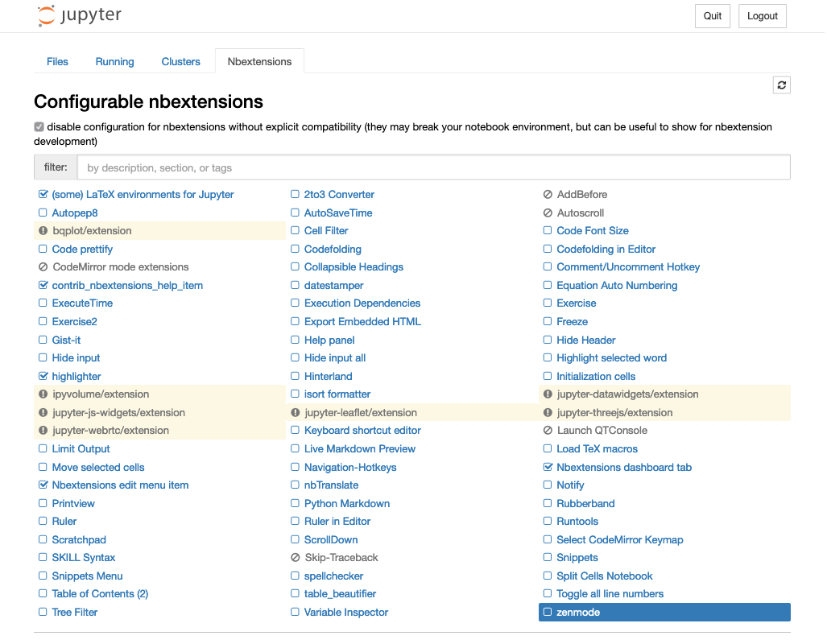This screenshot has height=644, width=827.
Task: Open the Running tab
Action: (114, 62)
